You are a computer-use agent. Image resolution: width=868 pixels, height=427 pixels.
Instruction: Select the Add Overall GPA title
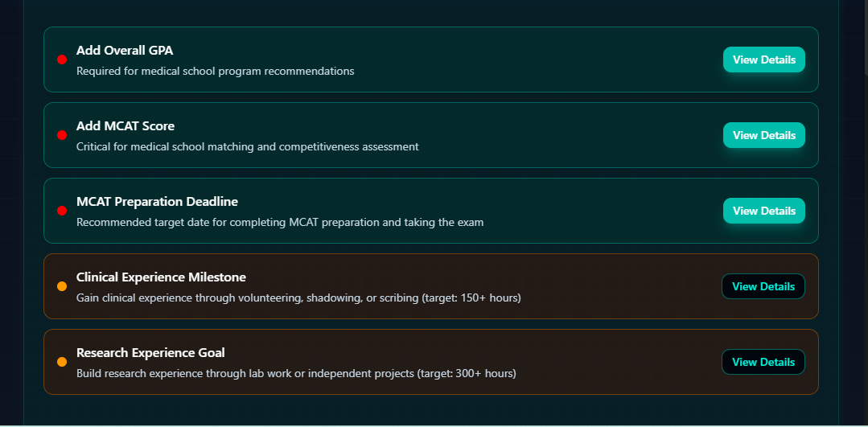tap(125, 51)
